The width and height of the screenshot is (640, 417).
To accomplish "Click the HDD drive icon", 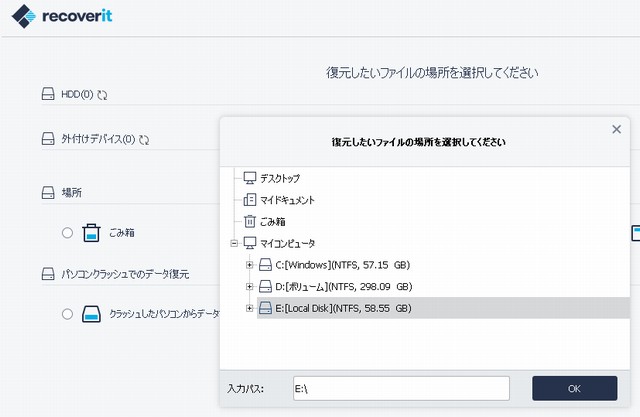I will 46,95.
